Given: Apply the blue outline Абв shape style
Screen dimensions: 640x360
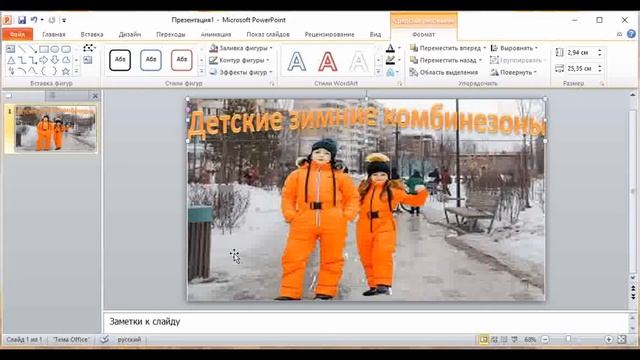Looking at the screenshot, I should (151, 60).
